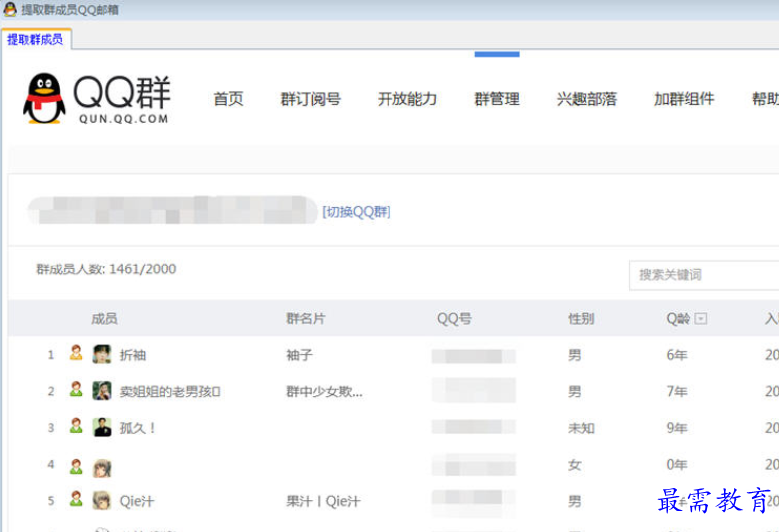Open avatar of the fourth member
The height and width of the screenshot is (532, 779).
click(x=102, y=468)
